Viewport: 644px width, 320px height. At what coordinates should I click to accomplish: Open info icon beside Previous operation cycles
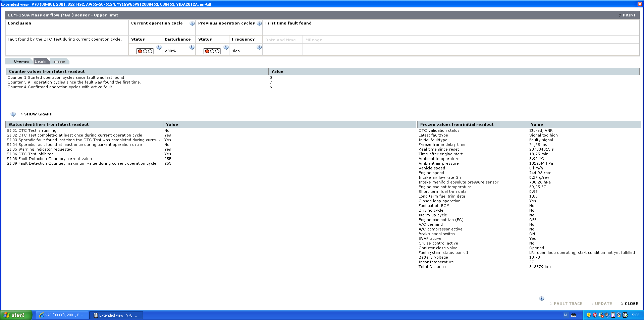point(259,23)
